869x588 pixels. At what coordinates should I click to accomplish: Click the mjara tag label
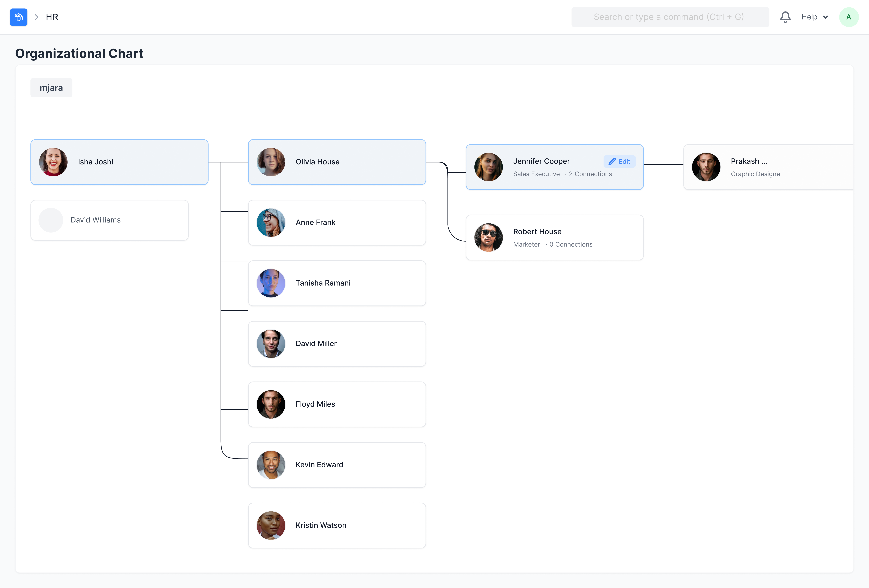click(51, 87)
